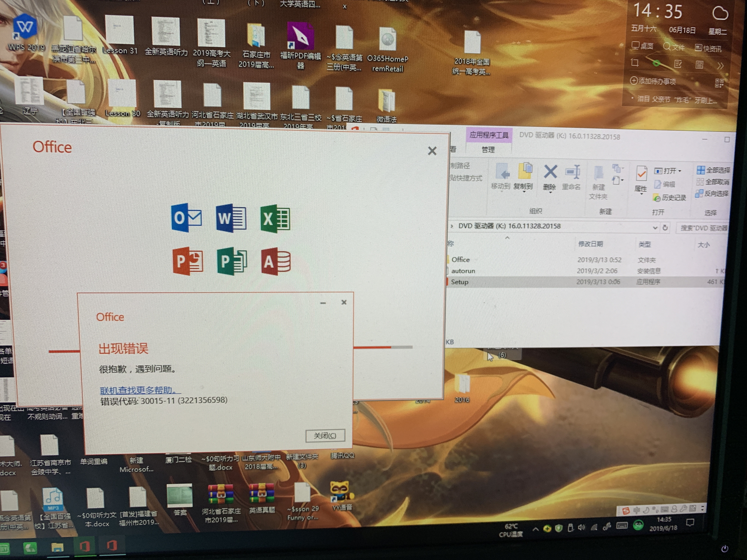Viewport: 747px width, 560px height.
Task: Show hidden system tray icons arrow
Action: [x=535, y=529]
